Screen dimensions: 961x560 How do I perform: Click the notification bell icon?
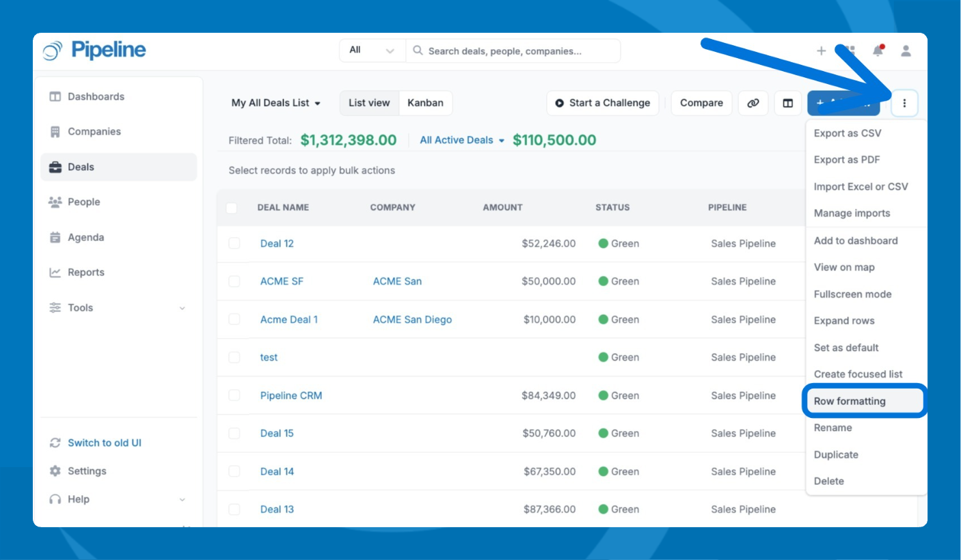pyautogui.click(x=878, y=51)
